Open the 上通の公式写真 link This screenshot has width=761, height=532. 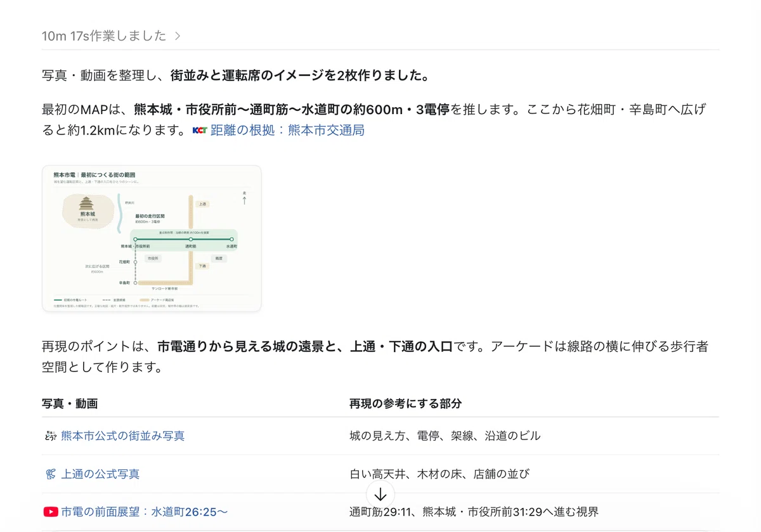[100, 474]
